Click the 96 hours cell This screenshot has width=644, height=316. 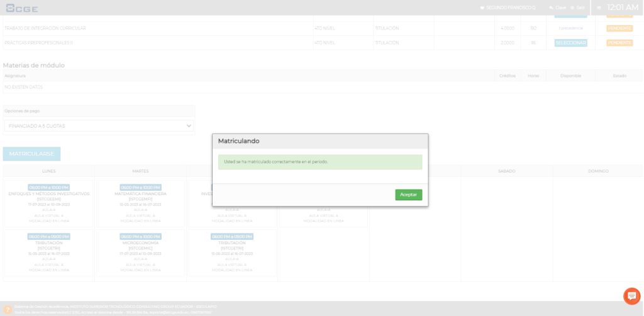click(x=533, y=43)
